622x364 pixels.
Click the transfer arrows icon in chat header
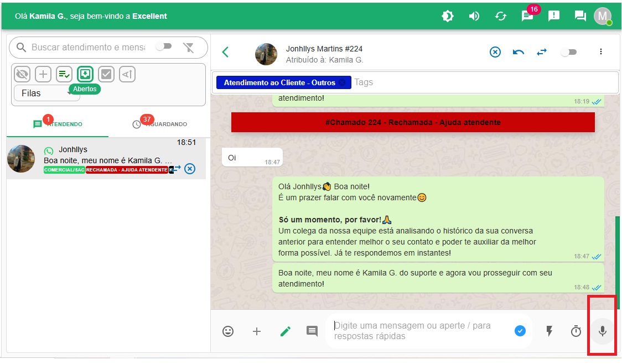tap(542, 51)
